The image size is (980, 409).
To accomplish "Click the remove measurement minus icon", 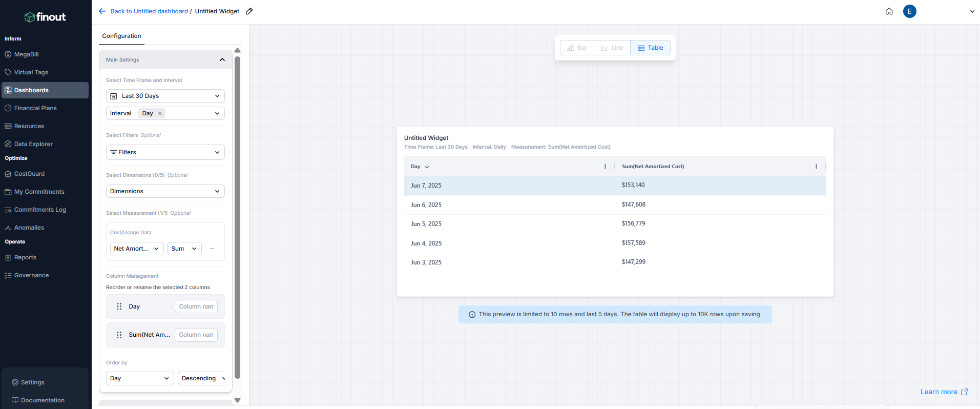I will pyautogui.click(x=212, y=249).
